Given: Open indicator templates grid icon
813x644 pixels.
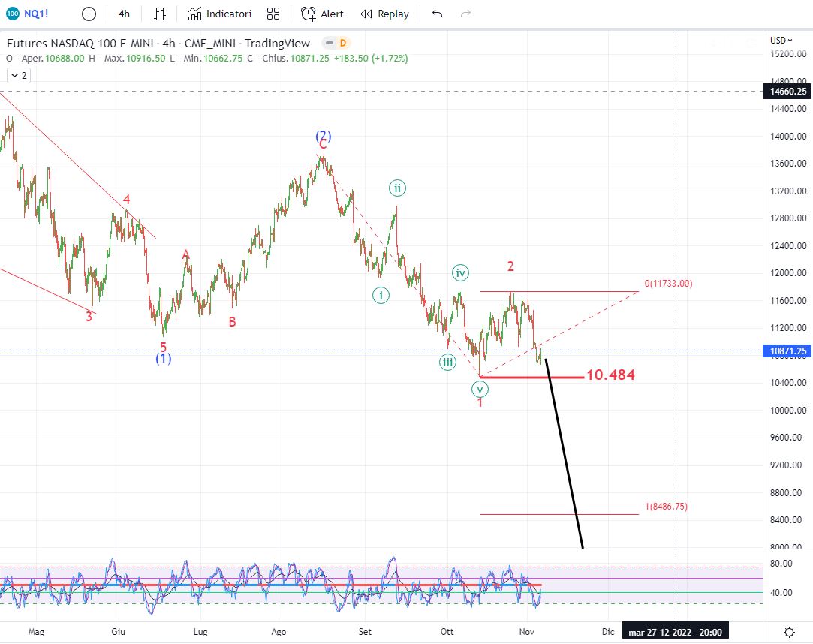Looking at the screenshot, I should point(273,14).
